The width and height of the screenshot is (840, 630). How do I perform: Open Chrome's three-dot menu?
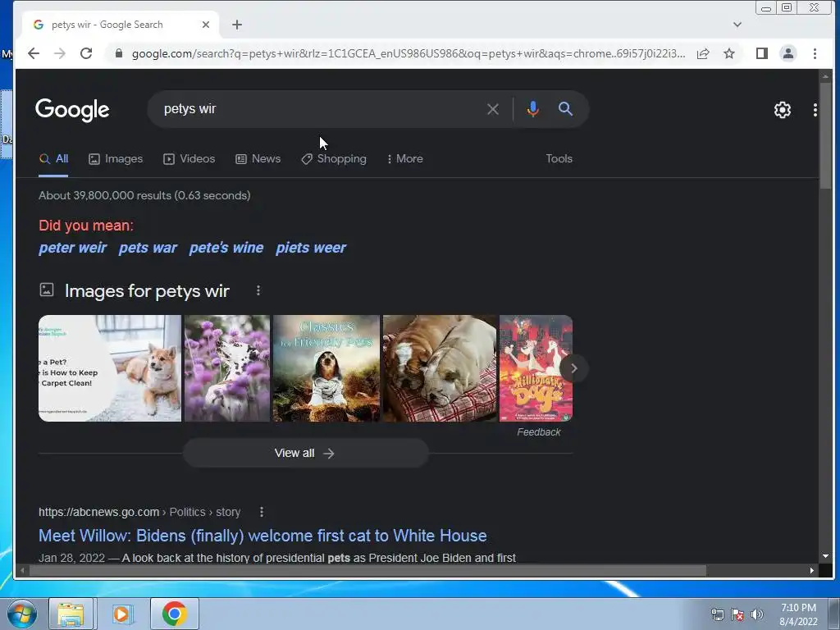click(815, 53)
